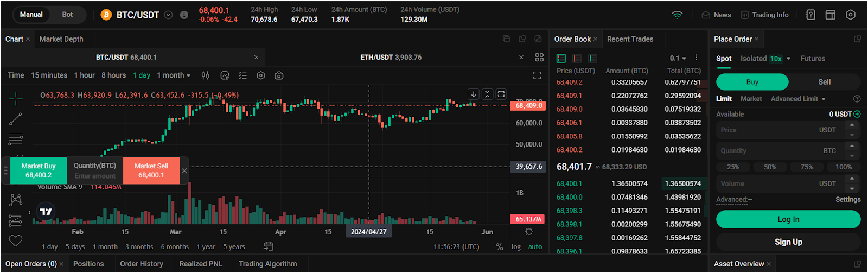Viewport: 868px width, 273px height.
Task: Click the Sign Up button
Action: click(788, 242)
